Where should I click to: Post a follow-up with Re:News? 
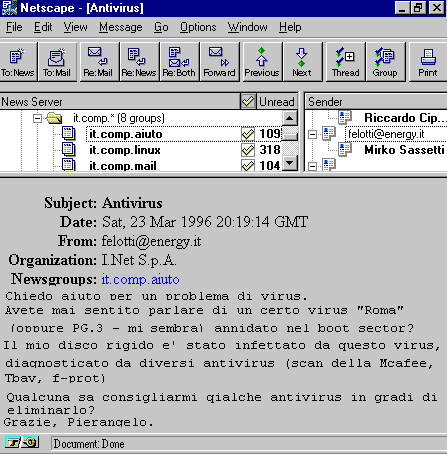[x=139, y=62]
